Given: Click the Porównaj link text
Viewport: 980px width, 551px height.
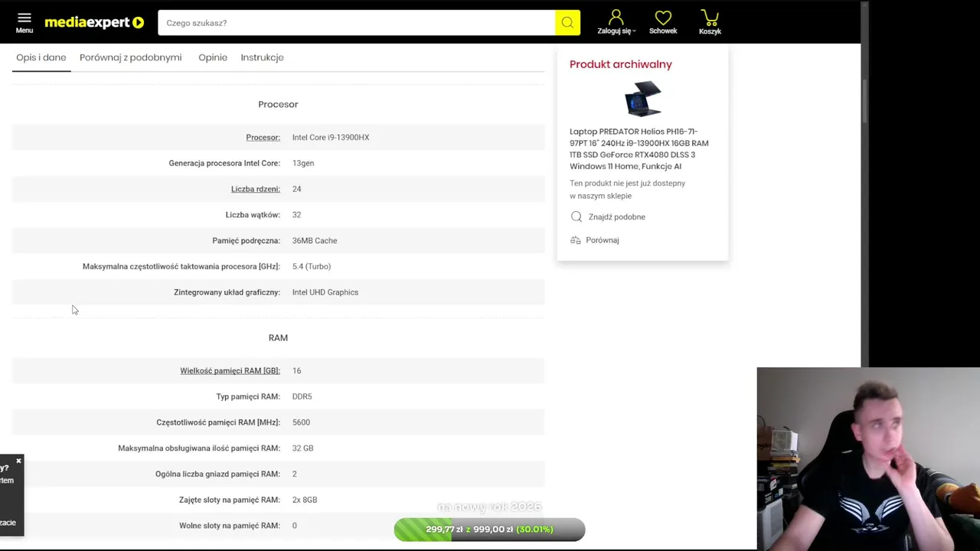Looking at the screenshot, I should click(602, 240).
